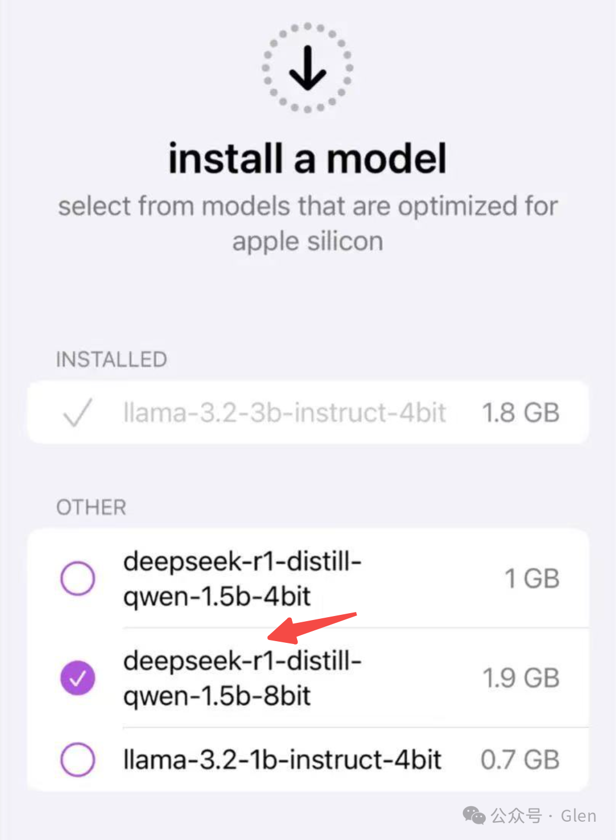Click the INSTALLED section header

tap(111, 359)
